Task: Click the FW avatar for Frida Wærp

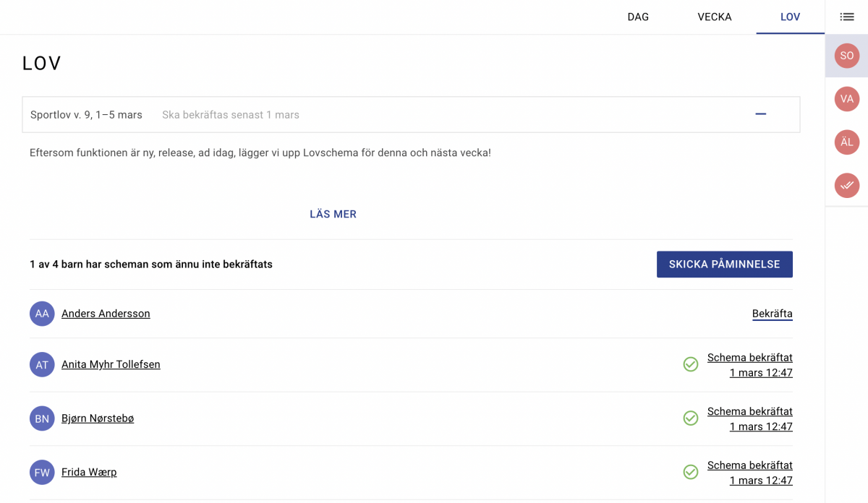Action: tap(42, 473)
